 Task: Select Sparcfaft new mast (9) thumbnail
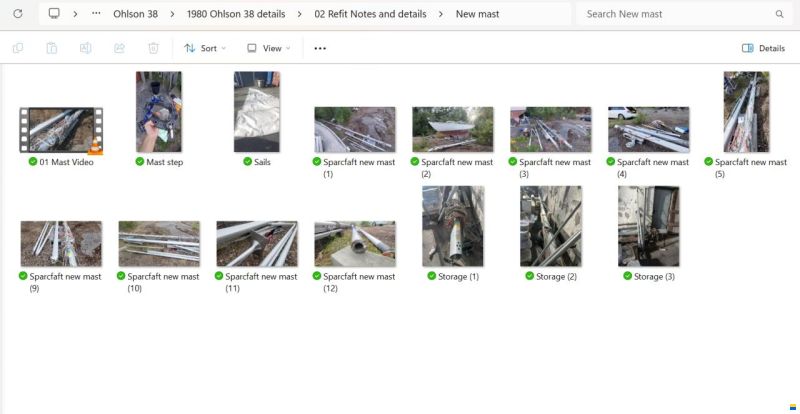pyautogui.click(x=61, y=243)
